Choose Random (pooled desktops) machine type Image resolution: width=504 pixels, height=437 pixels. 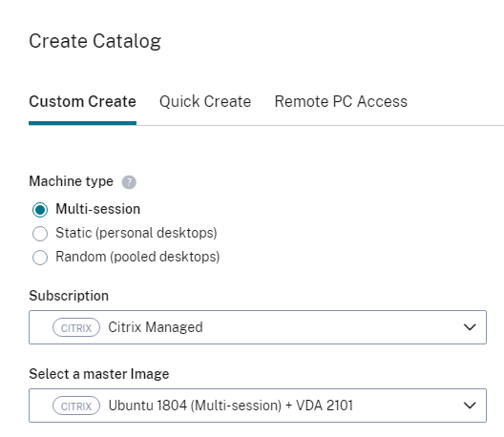coord(40,257)
